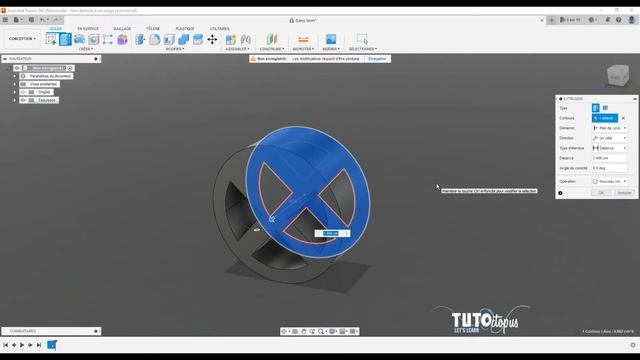The image size is (640, 360).
Task: Switch to the En Surface tab
Action: [88, 29]
